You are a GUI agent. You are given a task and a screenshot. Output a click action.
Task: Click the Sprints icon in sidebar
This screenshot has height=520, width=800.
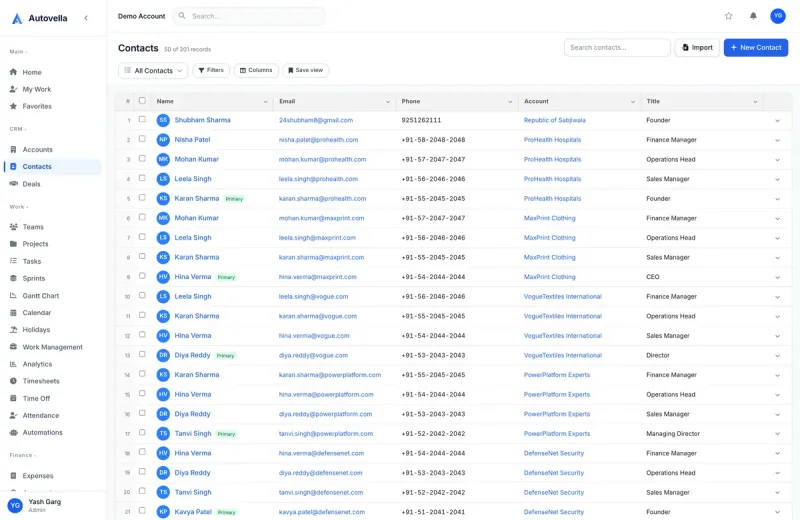tap(13, 278)
